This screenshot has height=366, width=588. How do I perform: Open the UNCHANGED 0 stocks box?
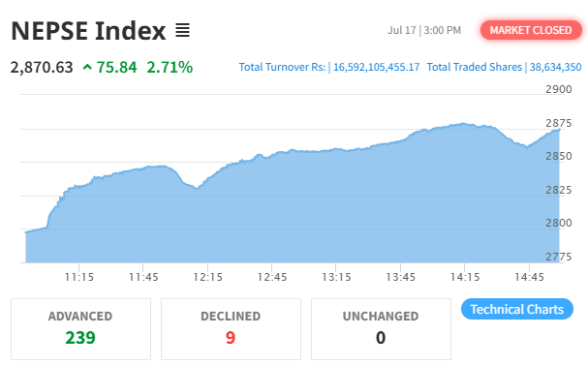pos(381,329)
